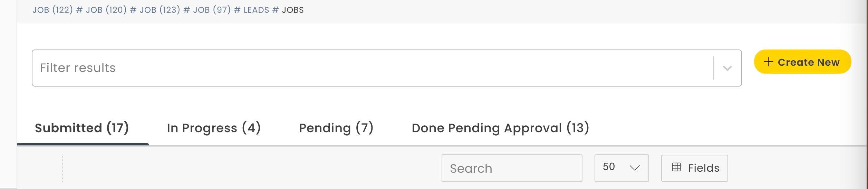
Task: Click the dotted column divider line
Action: tap(62, 168)
